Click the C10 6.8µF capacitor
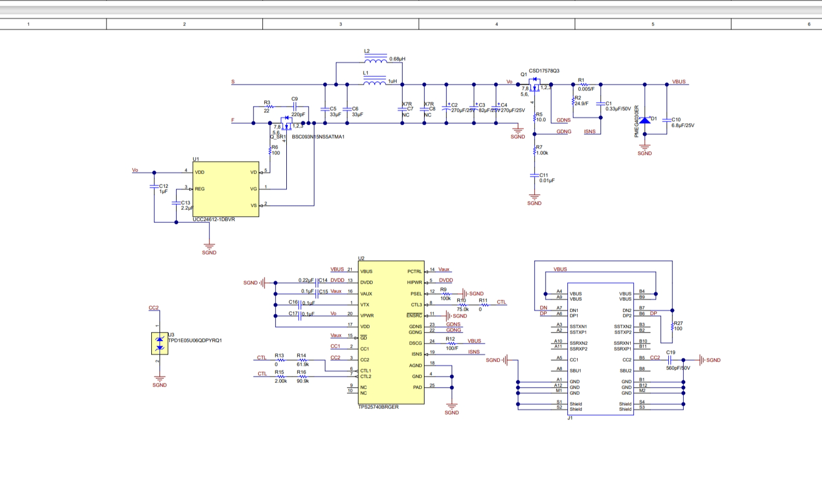 click(x=667, y=120)
